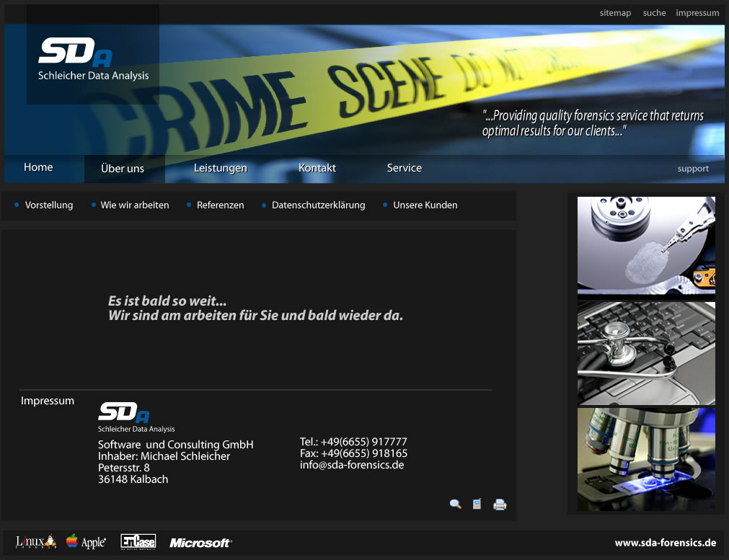Click the microscope image thumbnail
The height and width of the screenshot is (560, 729).
click(646, 459)
